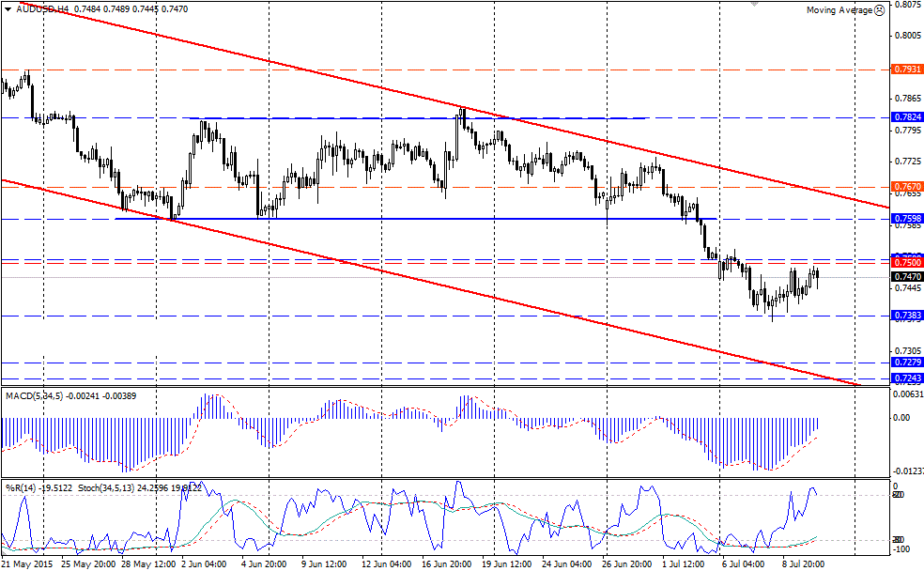
Task: Select the 0.7279 blue price tag
Action: [x=906, y=363]
